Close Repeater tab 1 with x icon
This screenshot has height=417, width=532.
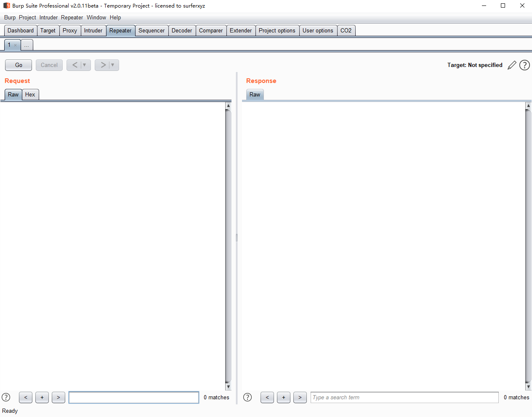point(16,45)
